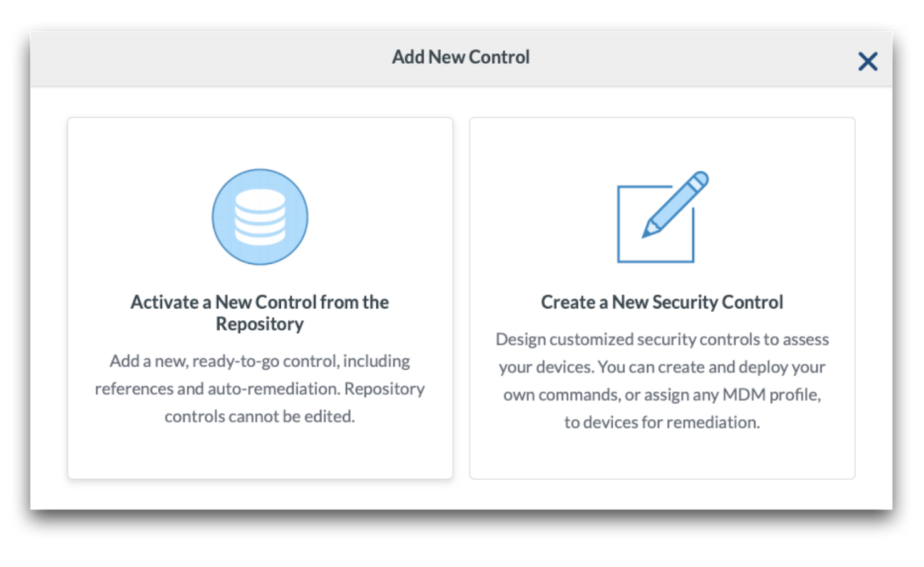Viewport: 924px width, 567px height.
Task: Close the Add New Control dialog
Action: pyautogui.click(x=868, y=61)
